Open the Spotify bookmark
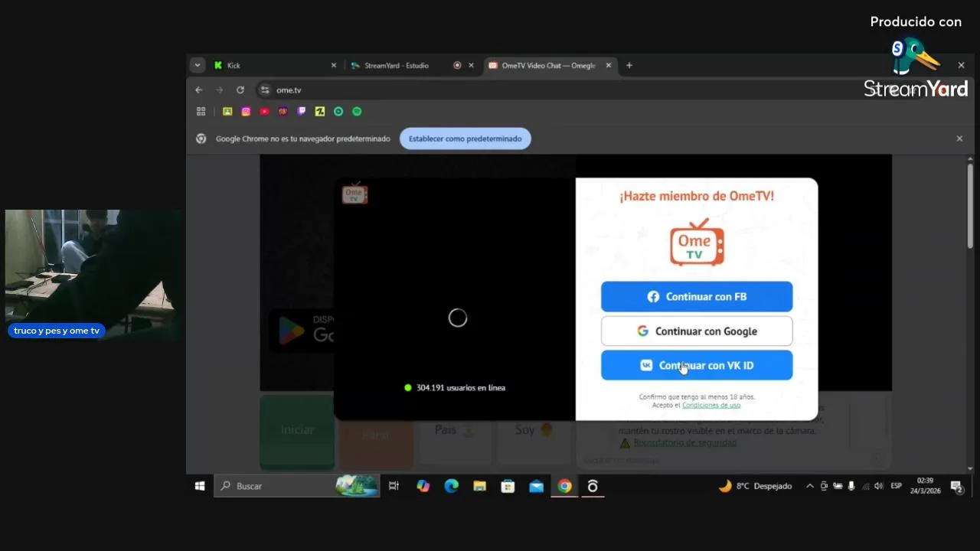 [x=357, y=111]
